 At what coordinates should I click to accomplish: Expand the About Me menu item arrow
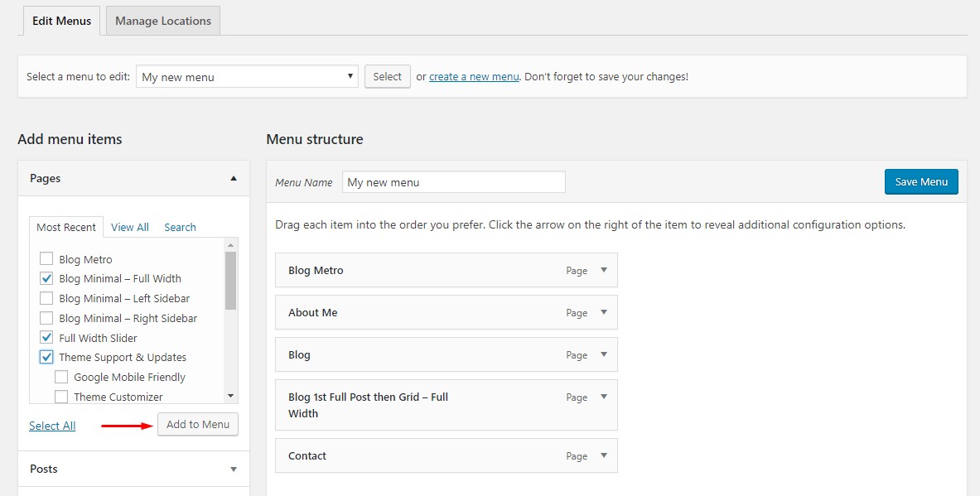coord(604,312)
